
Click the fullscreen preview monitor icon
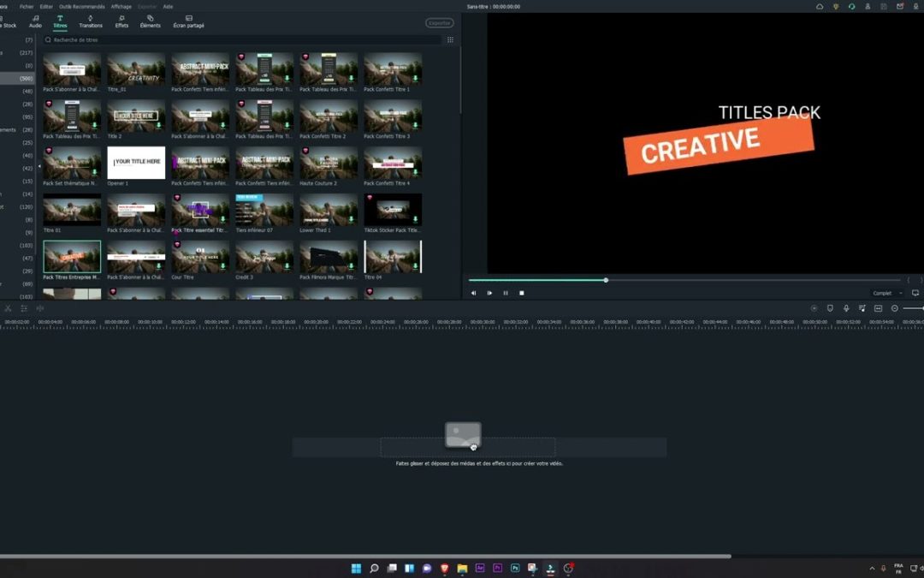(x=915, y=293)
